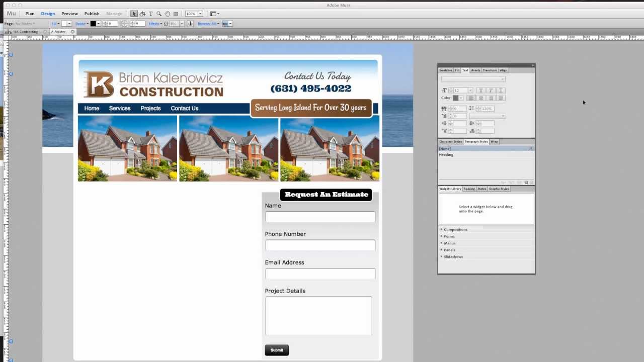Click the Name input field
Screen dimensions: 644x362
pyautogui.click(x=320, y=217)
